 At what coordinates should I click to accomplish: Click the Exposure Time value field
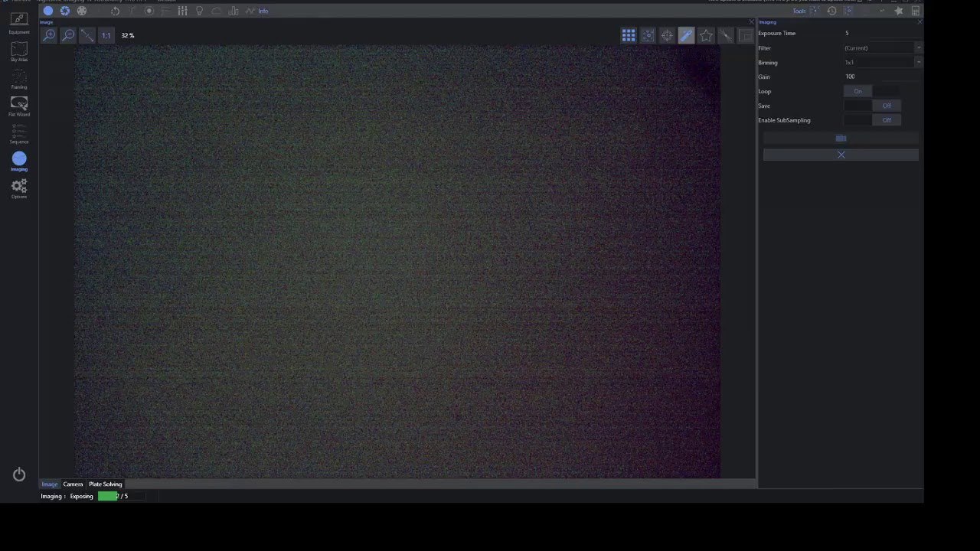click(x=881, y=34)
